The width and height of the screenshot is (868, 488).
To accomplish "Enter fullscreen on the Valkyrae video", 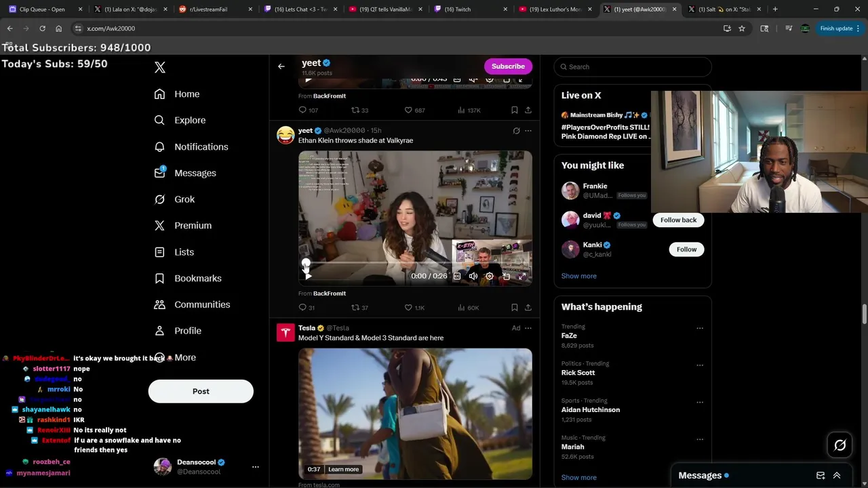I will [x=522, y=276].
